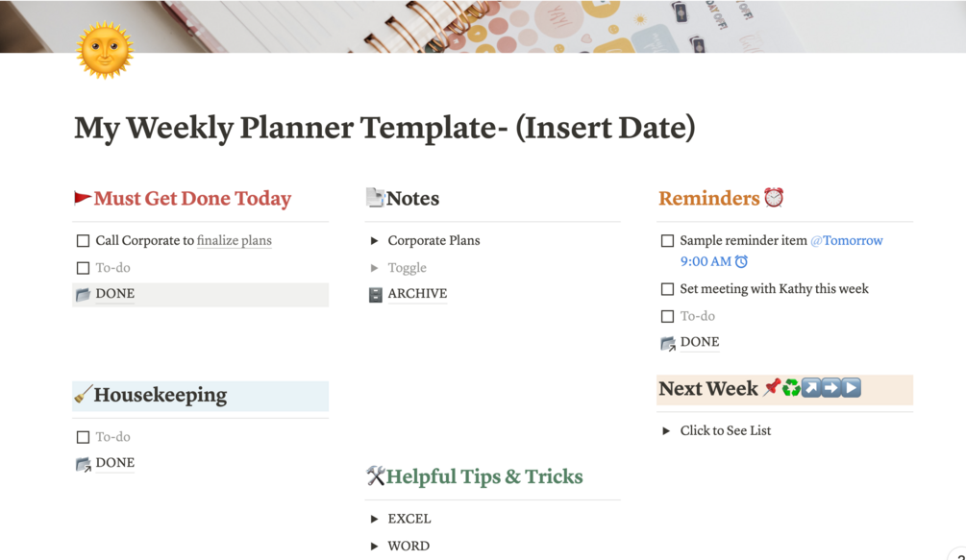Image resolution: width=966 pixels, height=560 pixels.
Task: Expand the Click to See List toggle
Action: tap(666, 431)
